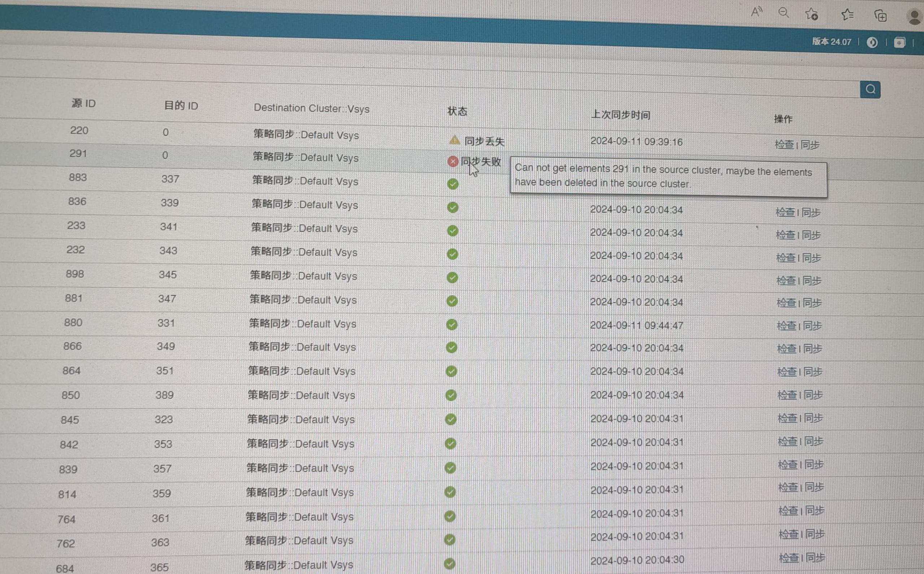Screen dimensions: 924x574
Task: Click the Read aloud browser icon
Action: (757, 12)
